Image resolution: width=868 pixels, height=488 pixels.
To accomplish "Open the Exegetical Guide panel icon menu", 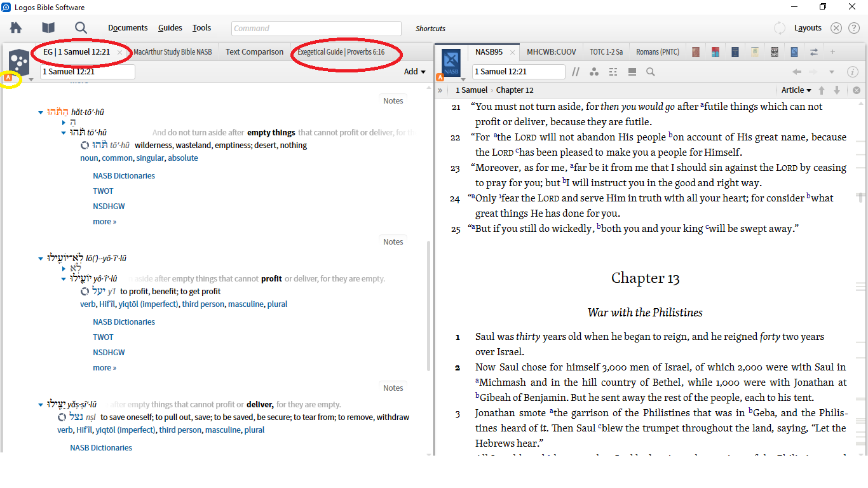I will (x=19, y=63).
